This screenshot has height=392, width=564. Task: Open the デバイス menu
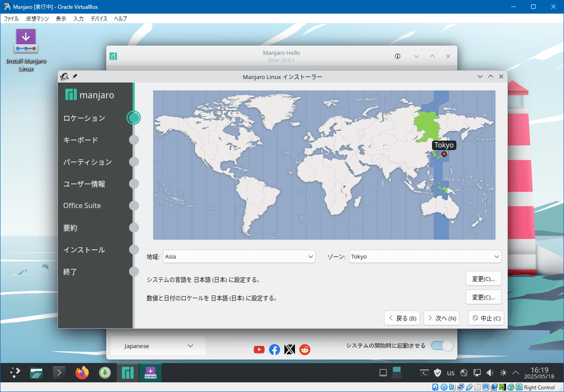pyautogui.click(x=99, y=18)
